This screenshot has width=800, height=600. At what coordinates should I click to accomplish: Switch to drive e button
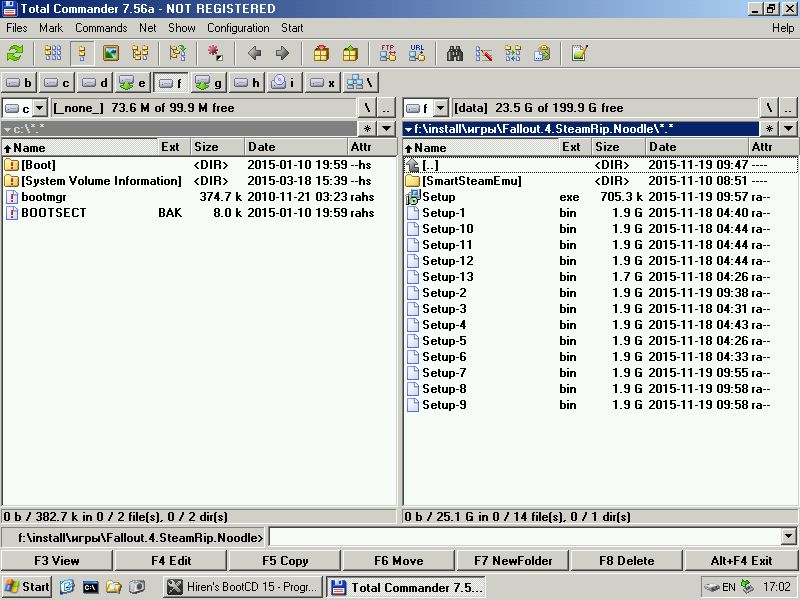(x=132, y=83)
